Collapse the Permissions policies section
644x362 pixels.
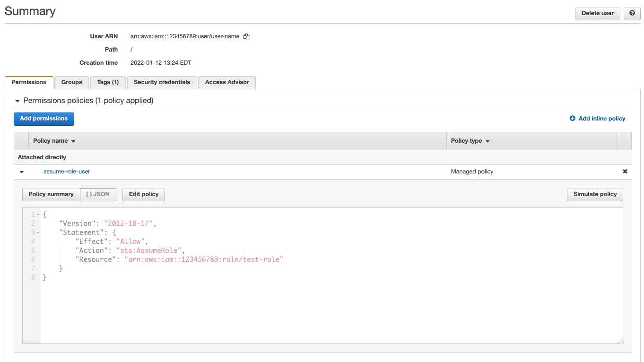click(17, 100)
